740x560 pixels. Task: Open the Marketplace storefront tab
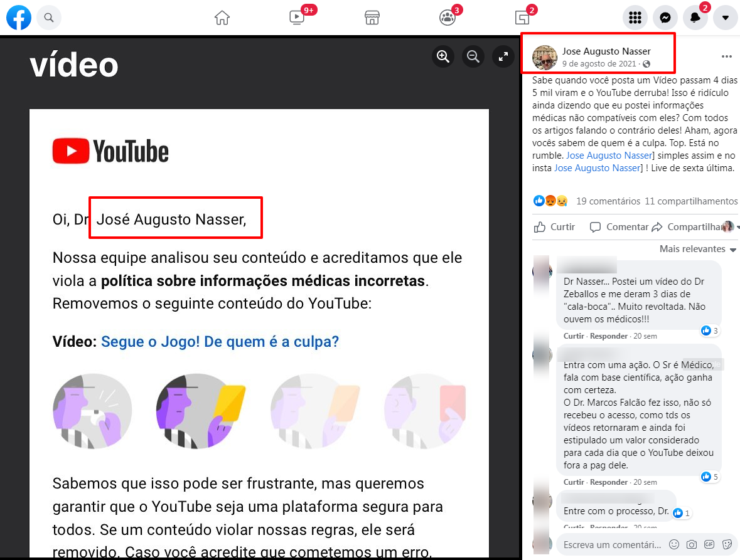(x=372, y=18)
